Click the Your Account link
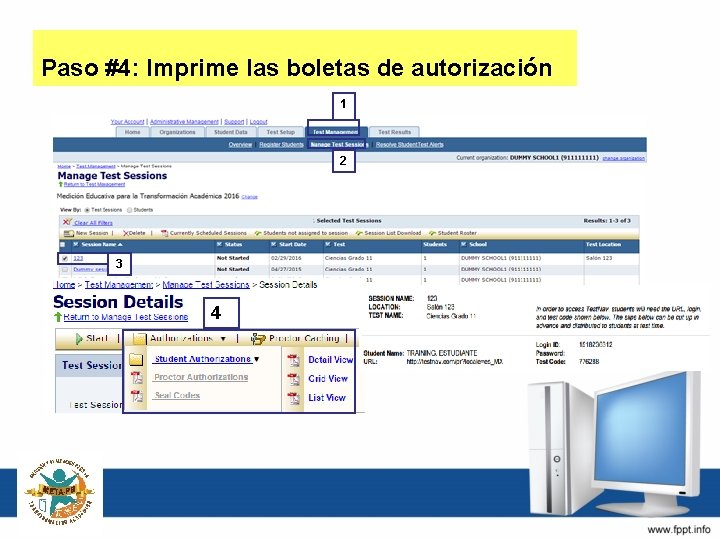 (x=127, y=122)
